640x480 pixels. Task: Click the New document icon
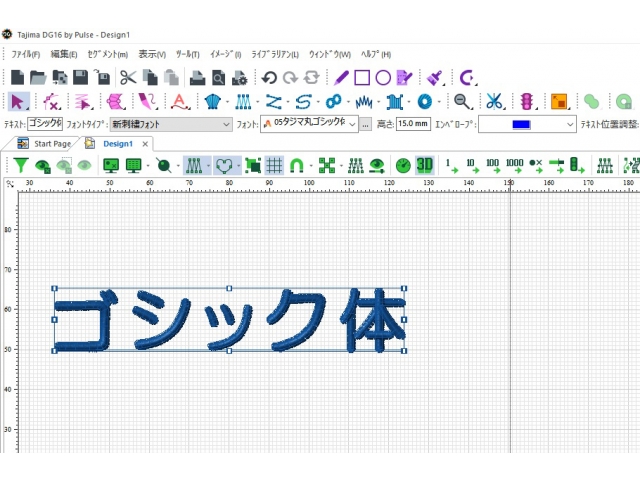pos(17,78)
